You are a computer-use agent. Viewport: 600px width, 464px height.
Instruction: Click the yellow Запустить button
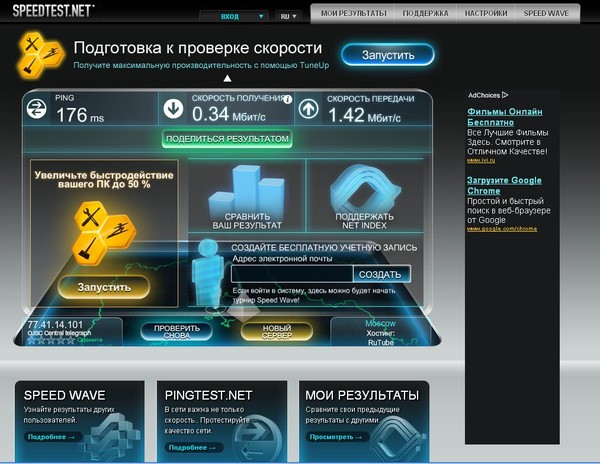(104, 287)
